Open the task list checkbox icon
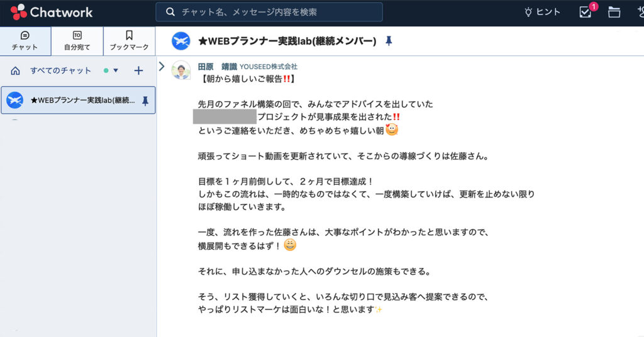This screenshot has height=337, width=644. tap(586, 12)
